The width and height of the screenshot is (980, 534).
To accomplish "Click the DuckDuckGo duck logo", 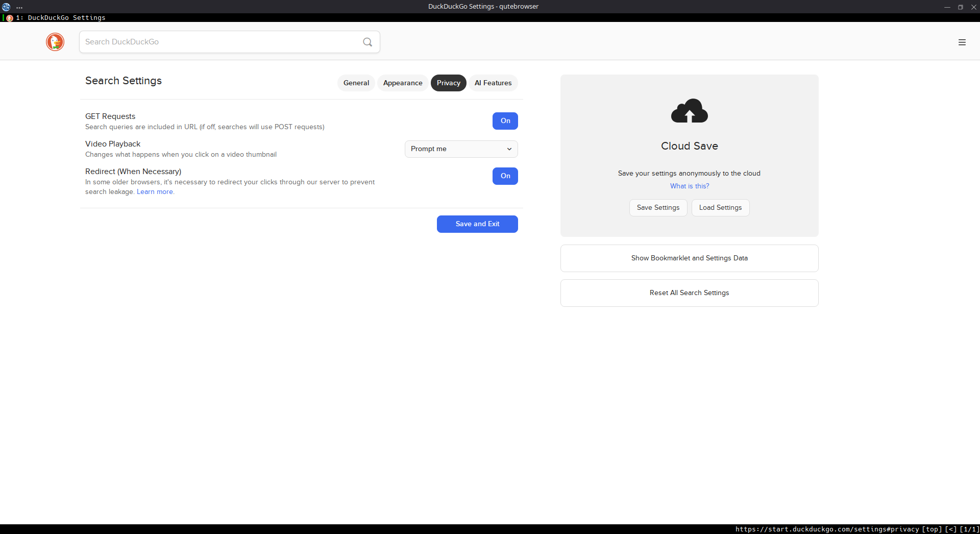I will 55,42.
